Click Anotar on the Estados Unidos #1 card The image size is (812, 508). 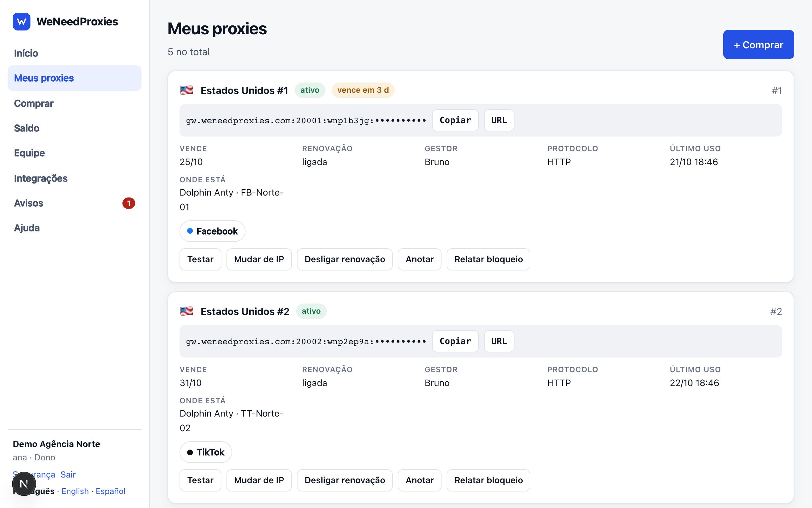pyautogui.click(x=420, y=259)
